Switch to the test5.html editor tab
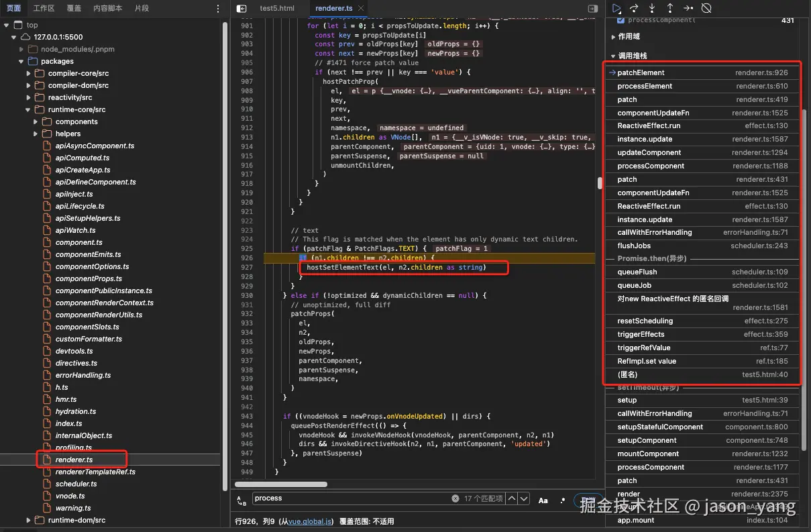811x532 pixels. pyautogui.click(x=276, y=9)
